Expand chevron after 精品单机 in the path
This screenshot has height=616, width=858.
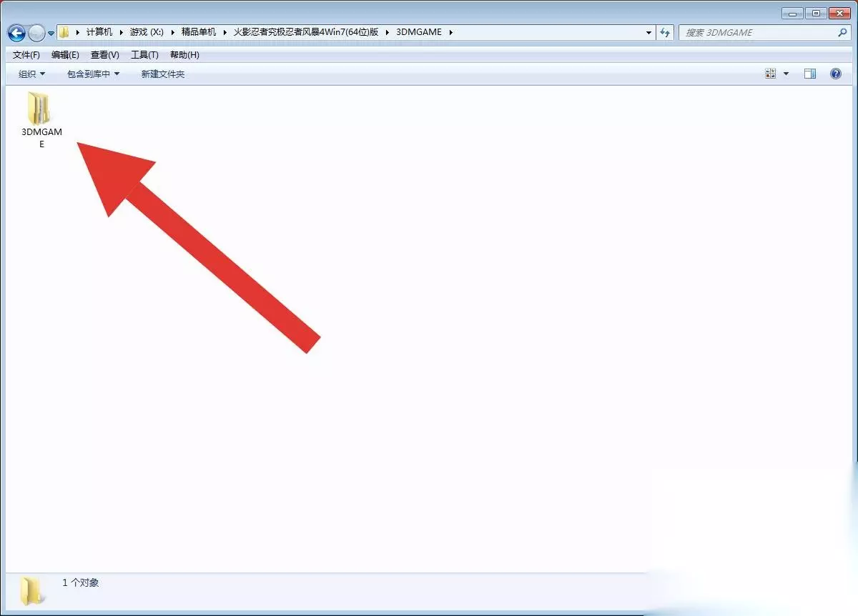[x=225, y=32]
